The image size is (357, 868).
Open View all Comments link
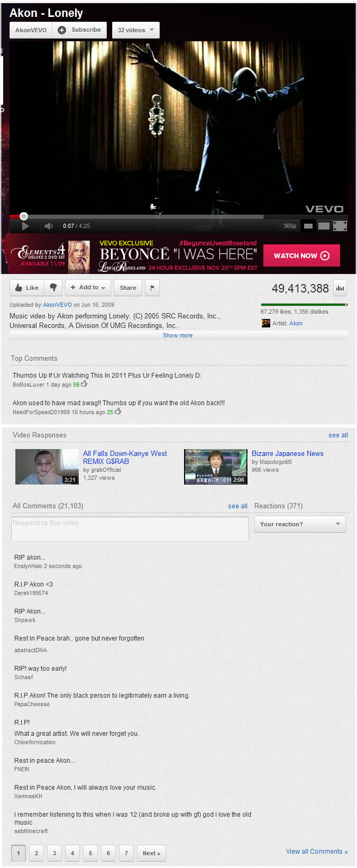pos(317,852)
